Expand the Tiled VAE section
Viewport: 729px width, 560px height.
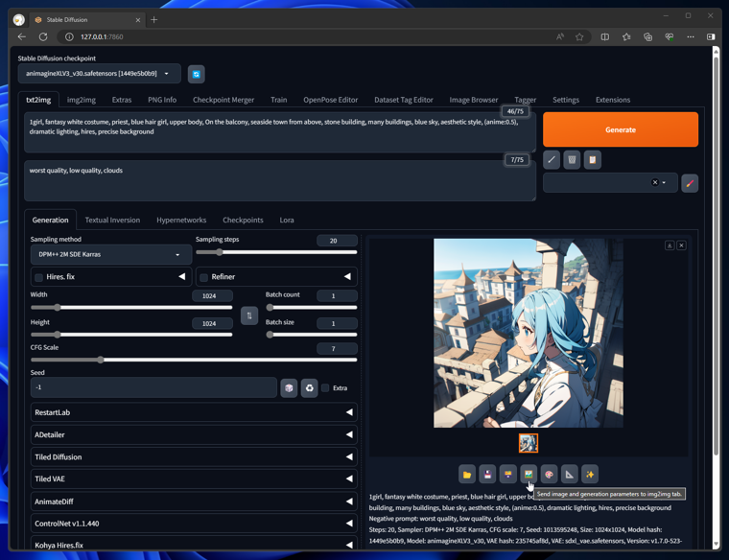click(x=194, y=479)
